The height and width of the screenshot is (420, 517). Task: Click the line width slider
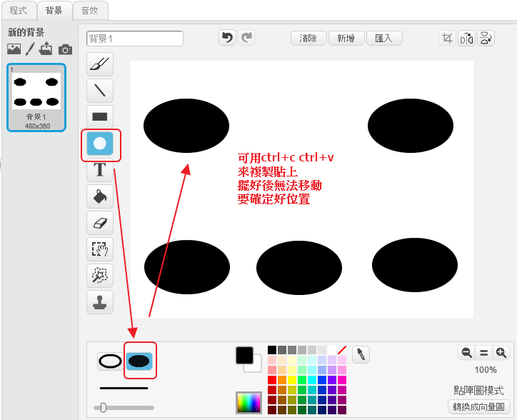pos(124,407)
